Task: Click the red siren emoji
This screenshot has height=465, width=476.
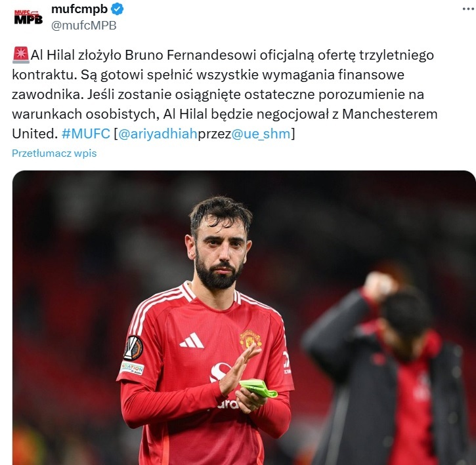Action: pos(20,55)
